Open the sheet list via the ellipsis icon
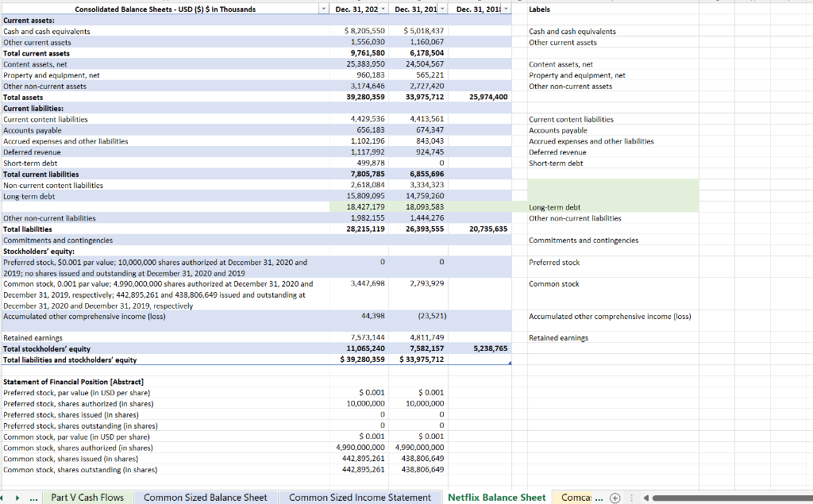 click(x=34, y=497)
